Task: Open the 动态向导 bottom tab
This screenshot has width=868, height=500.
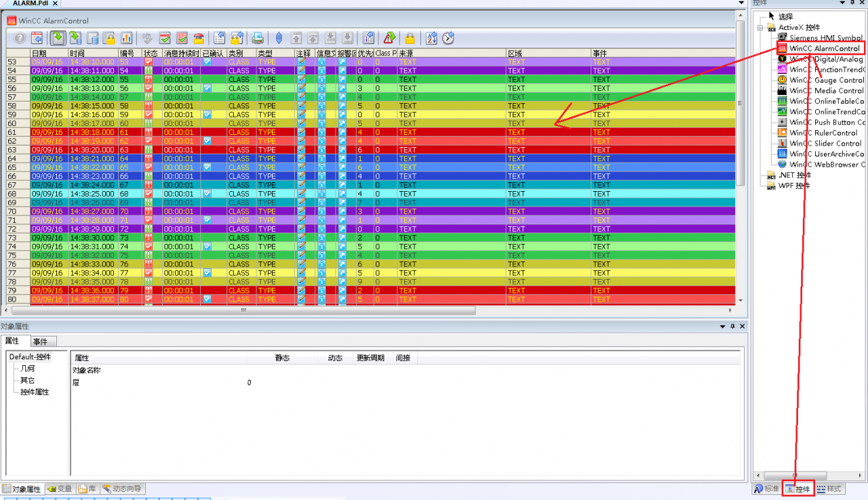Action: tap(123, 489)
